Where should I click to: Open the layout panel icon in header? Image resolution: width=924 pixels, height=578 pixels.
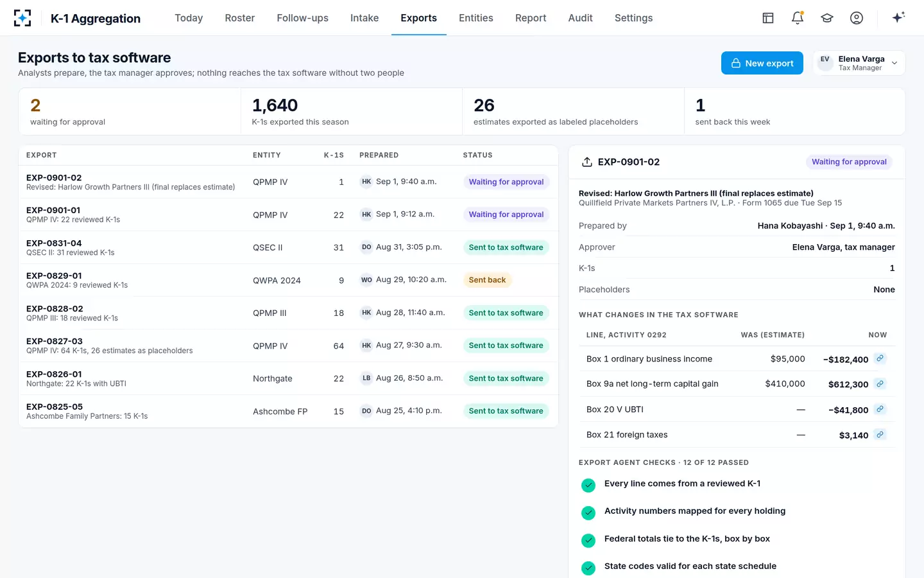pos(768,18)
